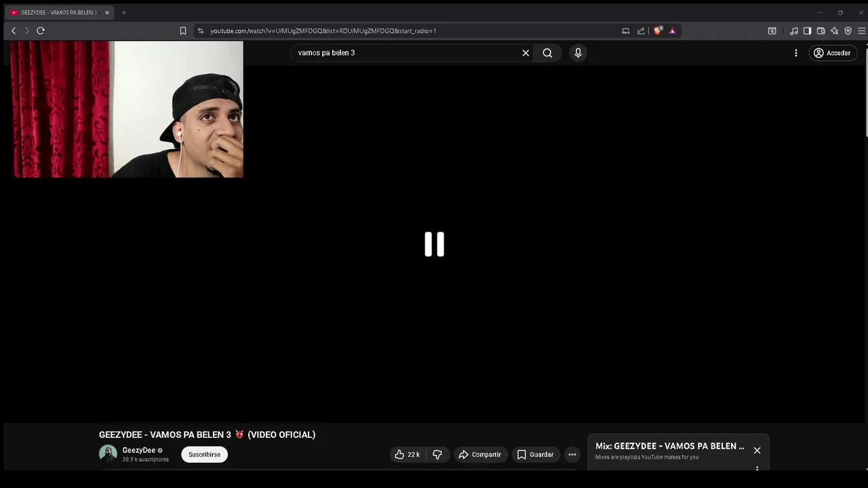Viewport: 868px width, 488px height.
Task: Click the pause icon on the video
Action: 434,244
